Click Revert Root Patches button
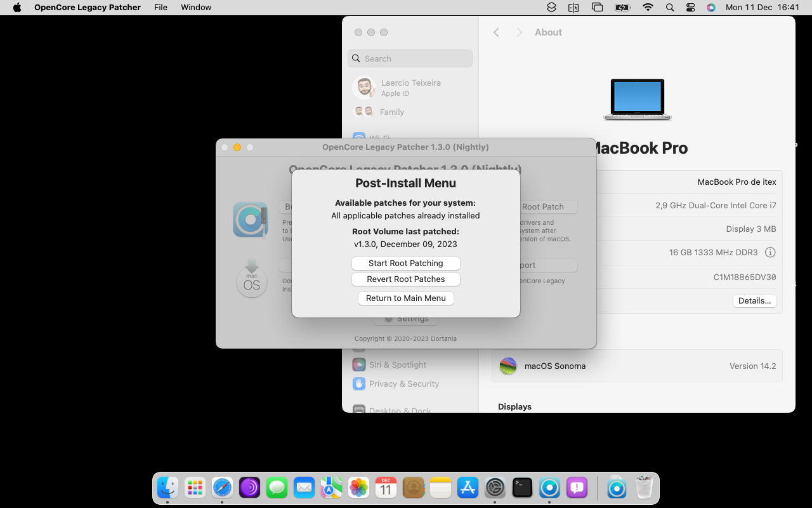 click(x=406, y=279)
